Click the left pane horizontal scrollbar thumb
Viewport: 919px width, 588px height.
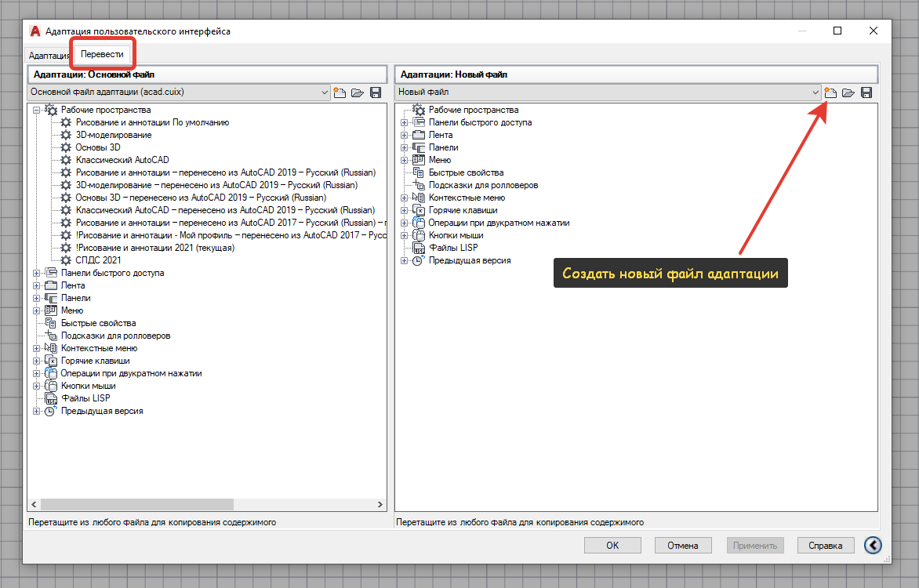click(136, 504)
